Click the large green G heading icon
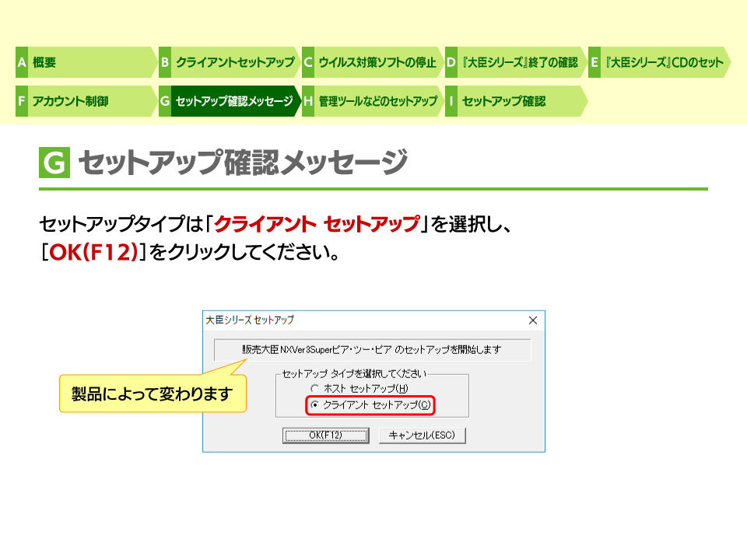 point(54,163)
